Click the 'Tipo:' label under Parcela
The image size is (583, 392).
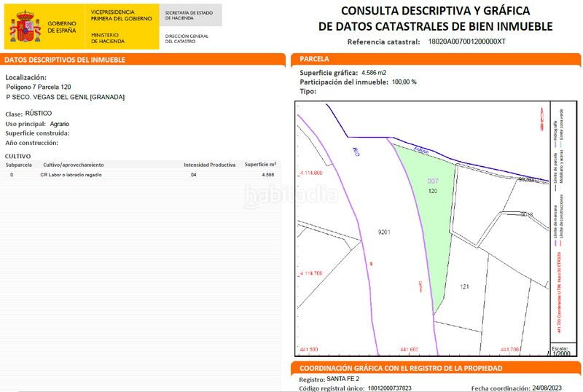tap(308, 92)
